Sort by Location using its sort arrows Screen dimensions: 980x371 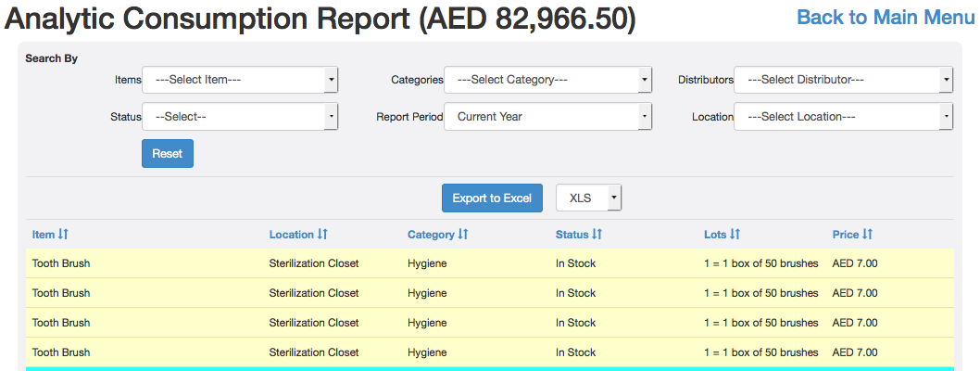coord(322,235)
